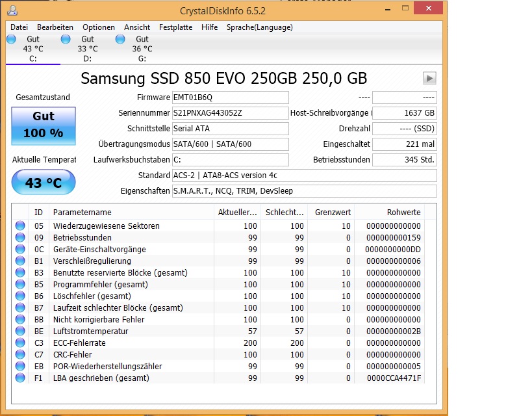Switch to drive D: tab
The image size is (532, 416).
[x=88, y=49]
